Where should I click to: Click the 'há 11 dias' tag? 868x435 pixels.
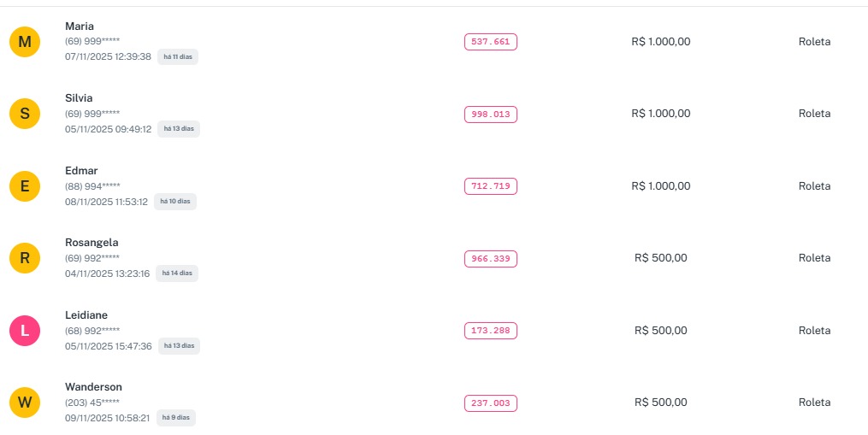[178, 56]
